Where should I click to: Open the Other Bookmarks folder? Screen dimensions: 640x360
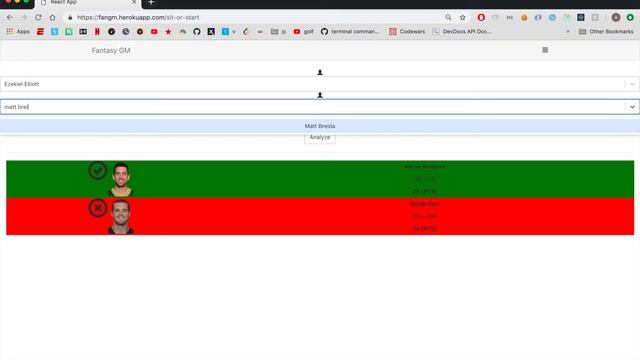point(606,31)
